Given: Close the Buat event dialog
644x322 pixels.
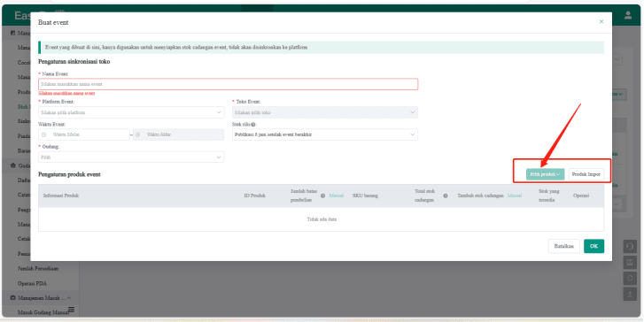Looking at the screenshot, I should click(x=601, y=22).
